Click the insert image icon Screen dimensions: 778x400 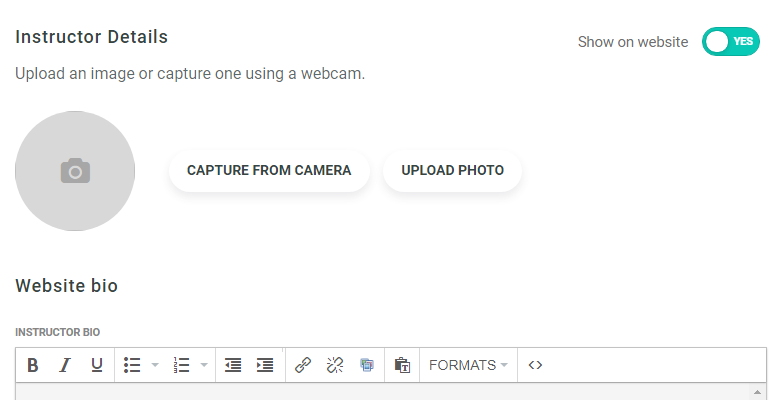[367, 365]
